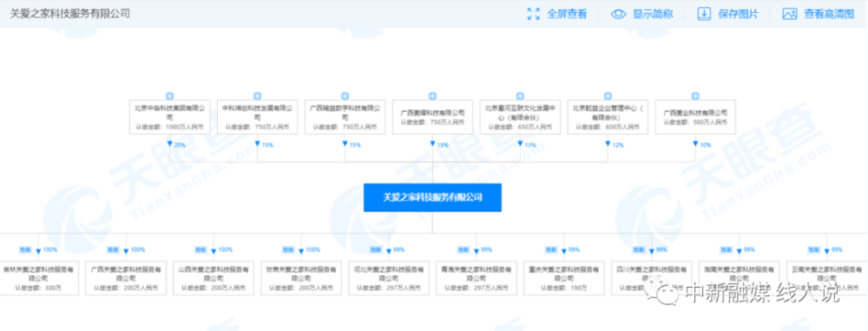Click the page title 关爱之家科技服务有限公司 in the header
Image resolution: width=868 pixels, height=331 pixels.
click(70, 14)
